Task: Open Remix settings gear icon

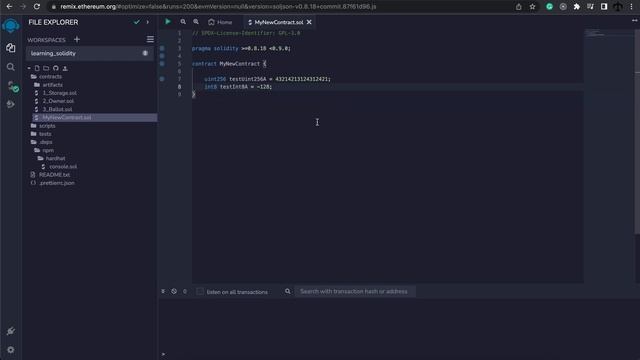Action: click(11, 350)
